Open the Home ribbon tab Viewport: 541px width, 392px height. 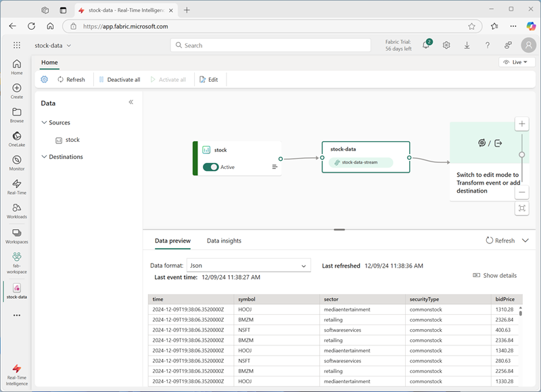[49, 62]
